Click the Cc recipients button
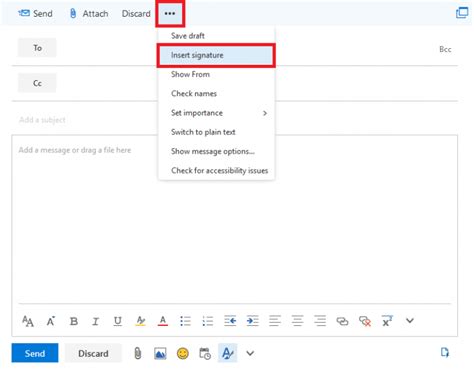 (x=37, y=83)
